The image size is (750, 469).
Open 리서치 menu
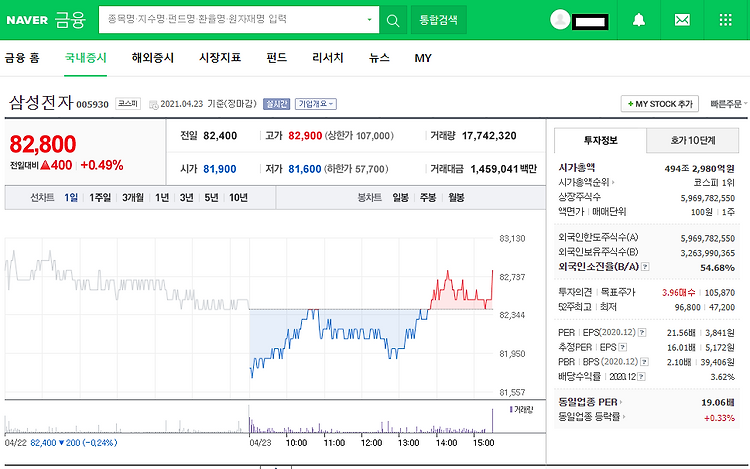point(328,58)
